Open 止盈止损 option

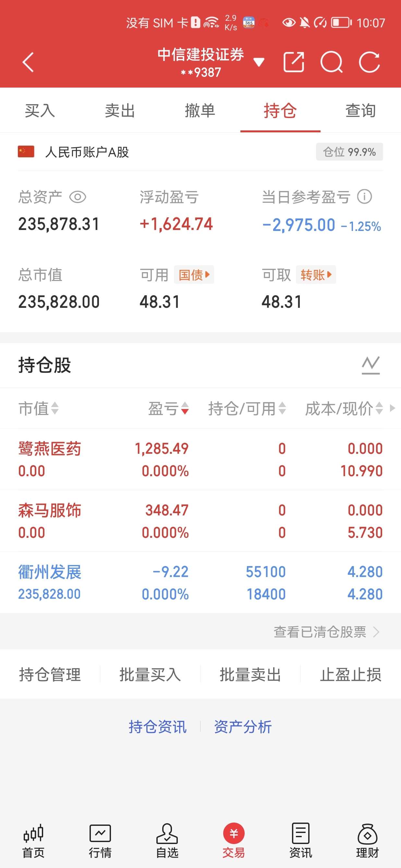coord(351,675)
